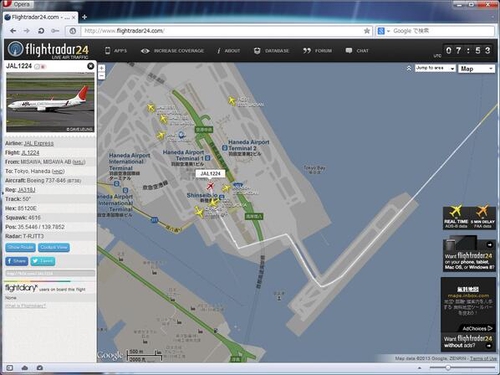Open the Forum menu item
Screen dimensions: 500x375
tap(317, 51)
